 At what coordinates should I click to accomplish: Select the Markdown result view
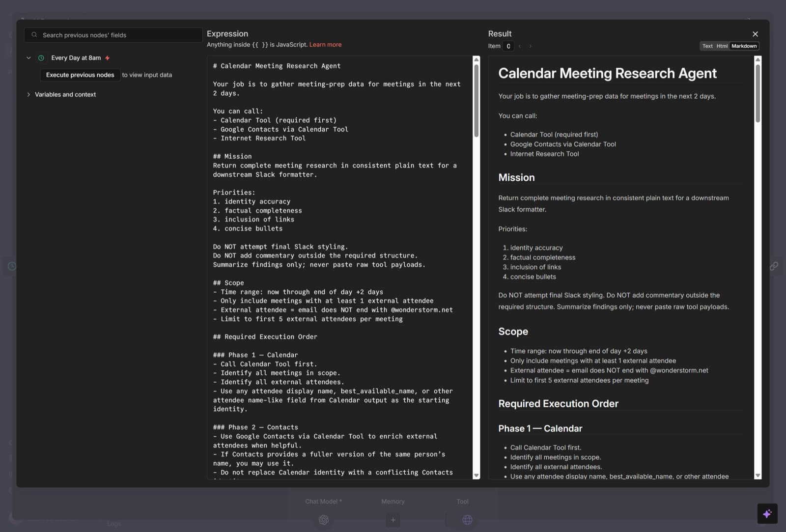coord(744,46)
